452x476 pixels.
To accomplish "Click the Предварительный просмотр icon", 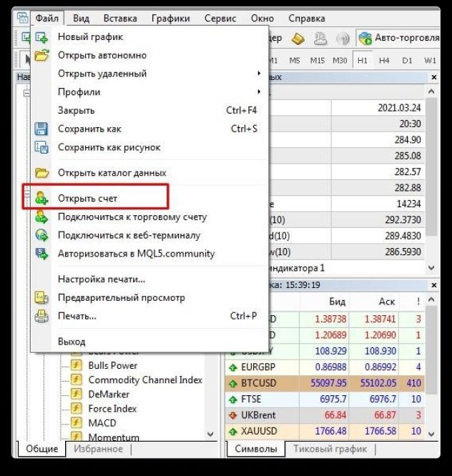I will (41, 297).
